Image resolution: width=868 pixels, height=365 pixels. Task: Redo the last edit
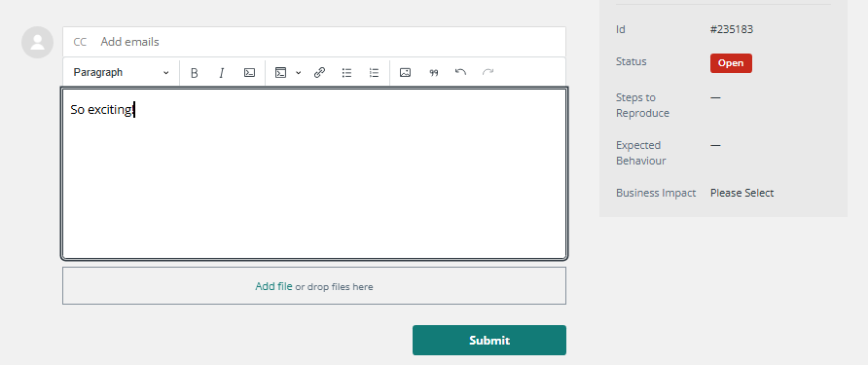488,73
